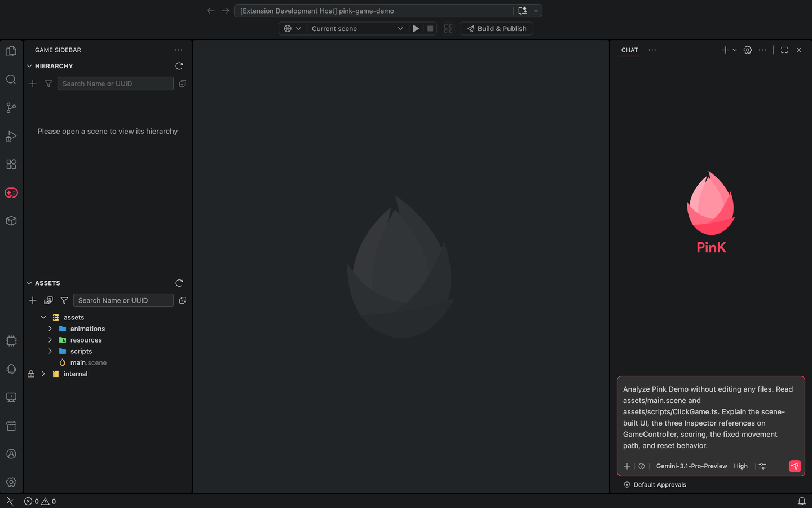Create a new asset with the Assets plus icon
Viewport: 812px width, 508px height.
(33, 300)
